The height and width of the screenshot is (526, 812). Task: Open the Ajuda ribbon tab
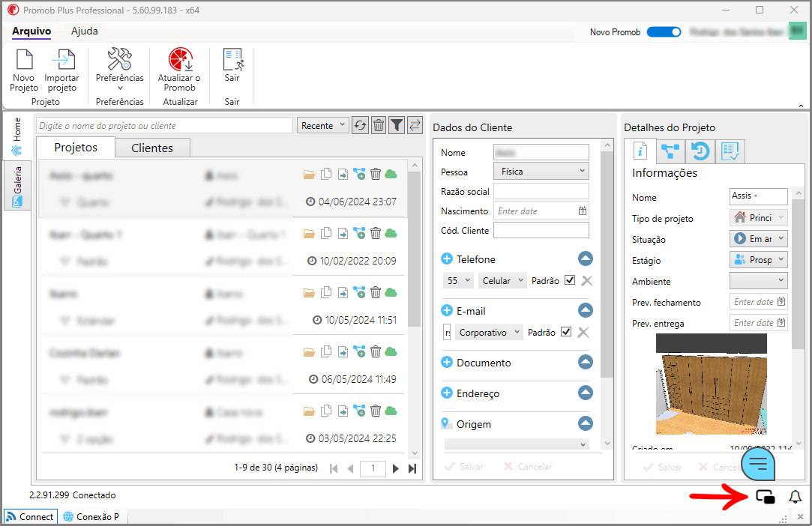click(85, 31)
